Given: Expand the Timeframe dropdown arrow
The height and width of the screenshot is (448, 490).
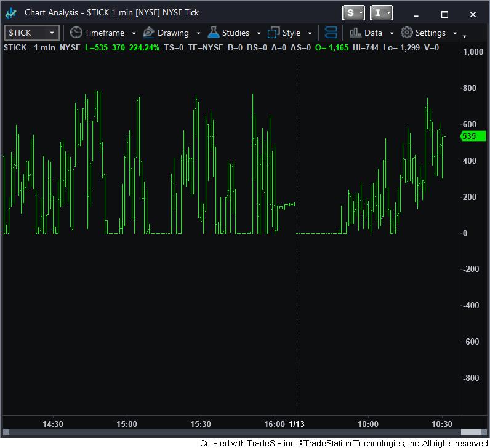Looking at the screenshot, I should tap(134, 33).
